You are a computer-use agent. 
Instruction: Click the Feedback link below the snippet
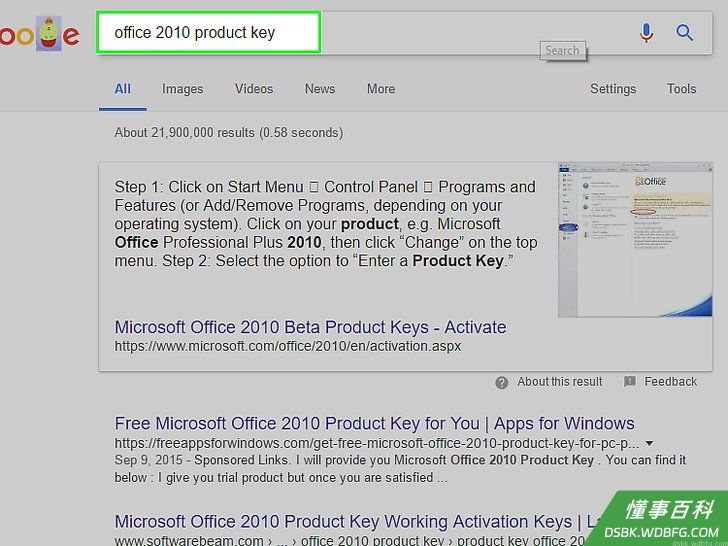[x=670, y=382]
